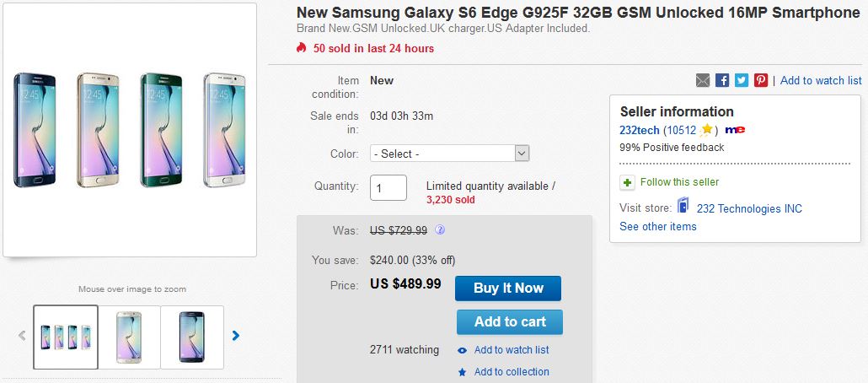The height and width of the screenshot is (383, 868).
Task: Click the Quantity input field
Action: click(388, 187)
